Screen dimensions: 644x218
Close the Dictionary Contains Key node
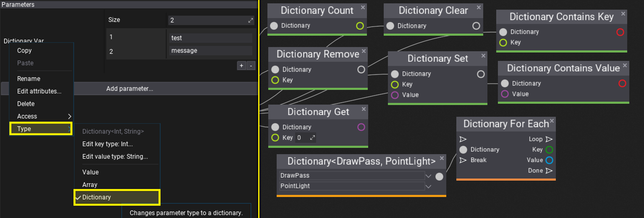point(623,14)
